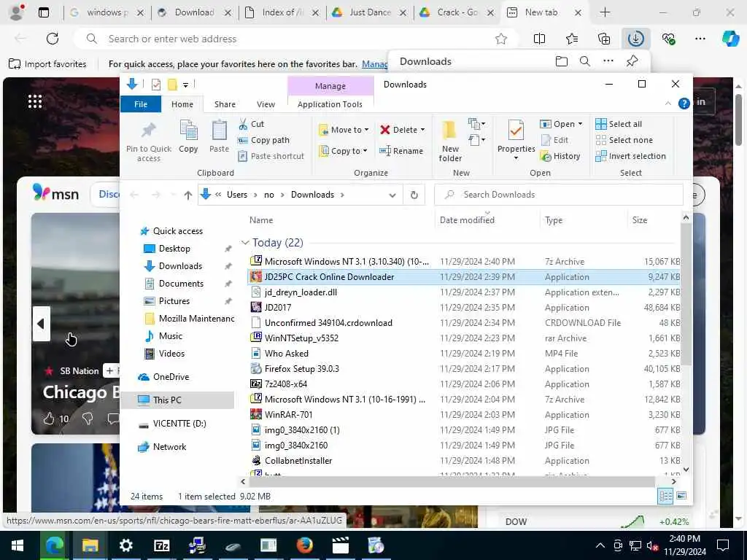
Task: Open a new Edge browser tab
Action: [x=605, y=12]
